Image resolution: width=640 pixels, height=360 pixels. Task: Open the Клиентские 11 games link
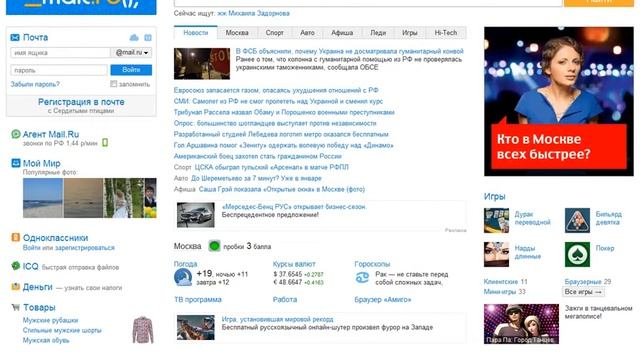point(506,282)
